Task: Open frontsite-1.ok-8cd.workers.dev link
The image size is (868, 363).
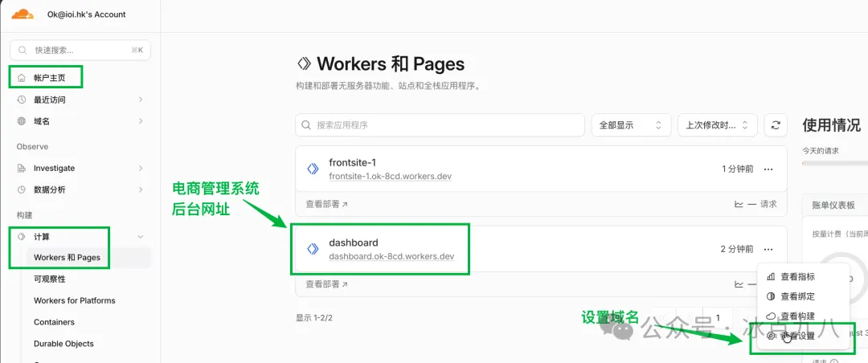Action: [x=391, y=177]
